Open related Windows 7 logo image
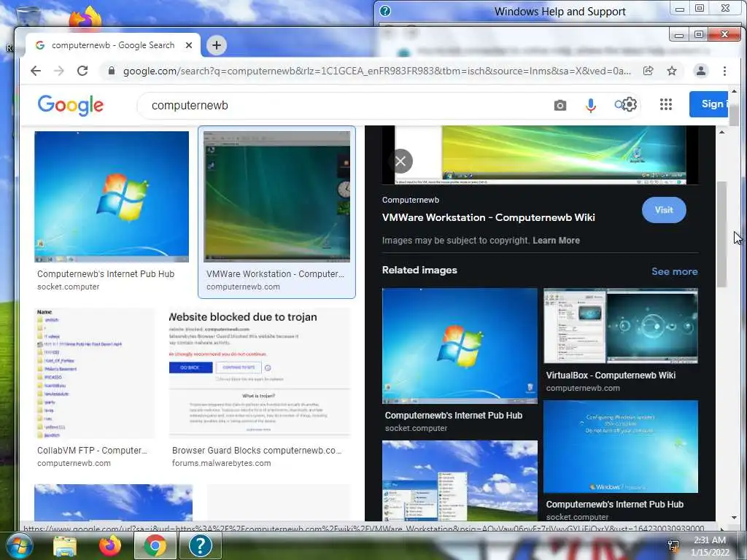 click(x=460, y=346)
